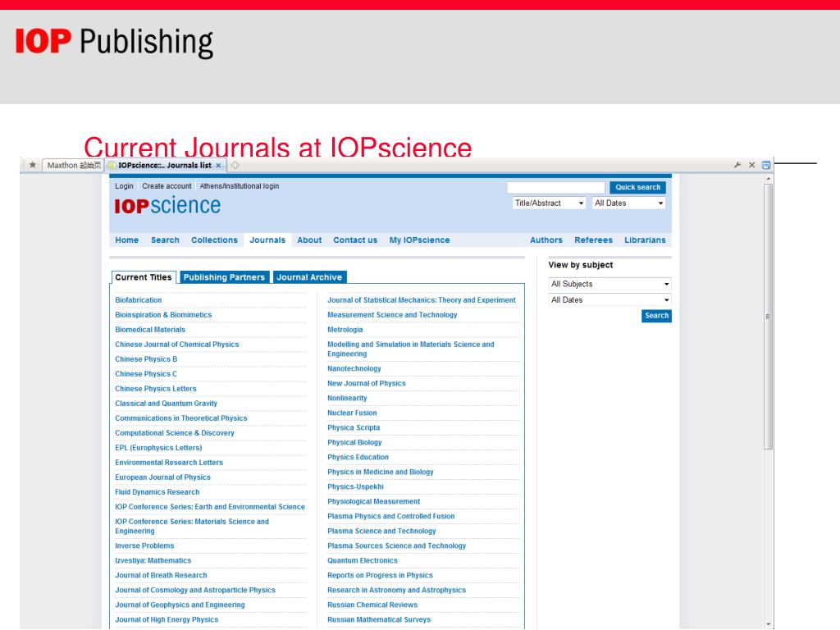Image resolution: width=840 pixels, height=630 pixels.
Task: Click the favorites star icon in browser
Action: (33, 165)
